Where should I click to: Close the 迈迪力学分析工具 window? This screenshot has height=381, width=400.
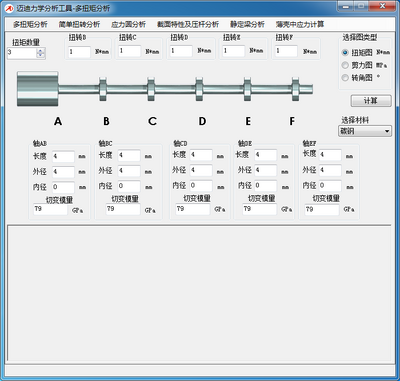382,6
